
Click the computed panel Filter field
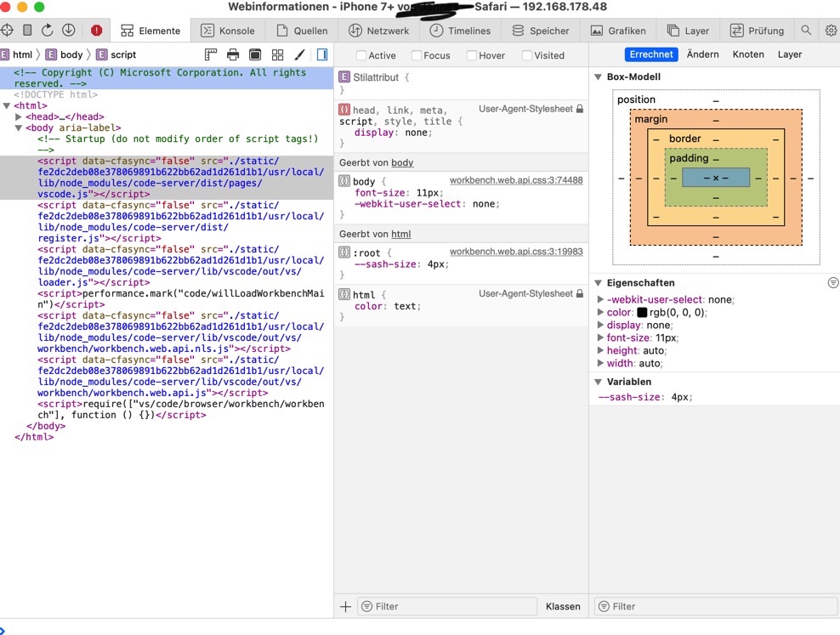pyautogui.click(x=716, y=606)
